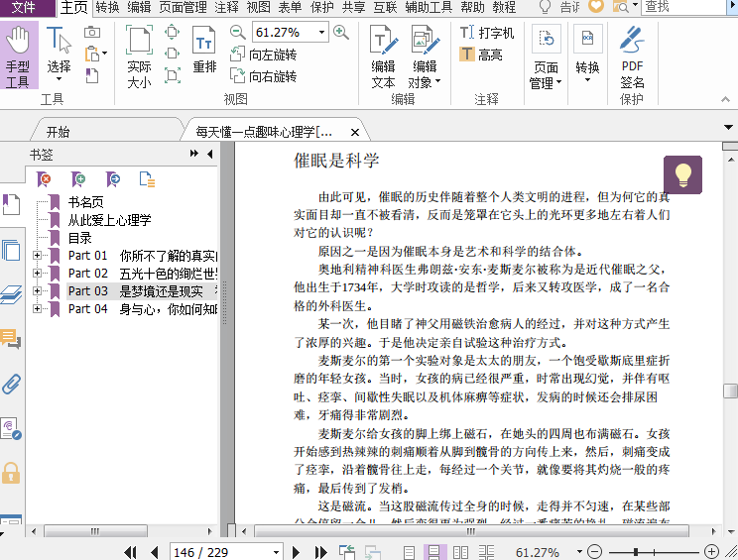Click the snapshot camera icon
Screen dimensions: 738x560
(92, 32)
